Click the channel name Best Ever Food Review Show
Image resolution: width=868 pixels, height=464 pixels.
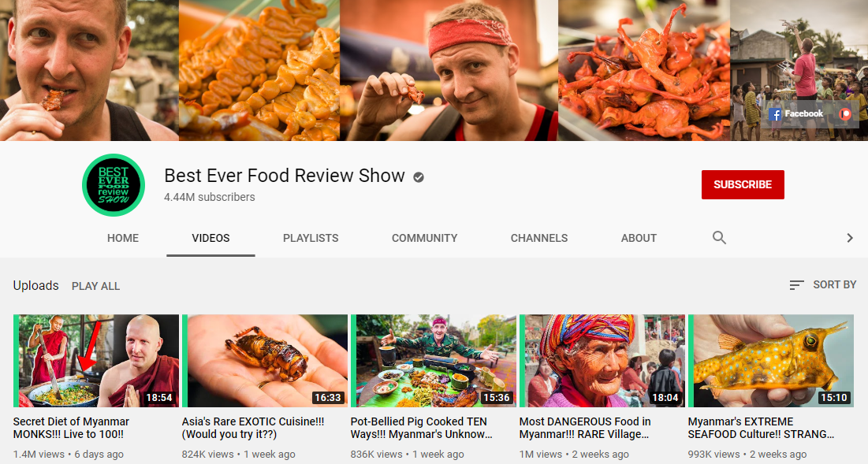285,176
